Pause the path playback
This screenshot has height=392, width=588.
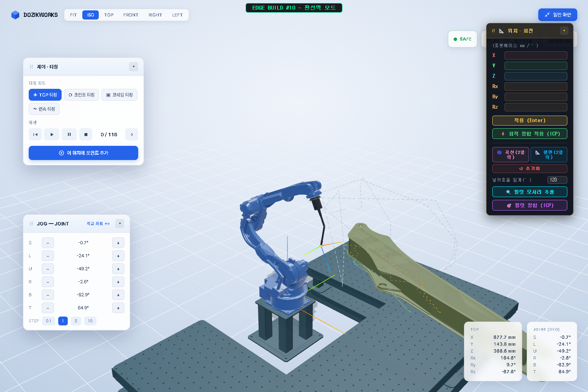[69, 134]
